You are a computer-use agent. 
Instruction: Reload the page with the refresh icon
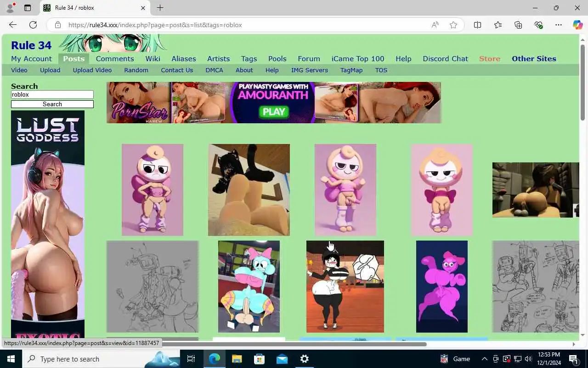33,25
